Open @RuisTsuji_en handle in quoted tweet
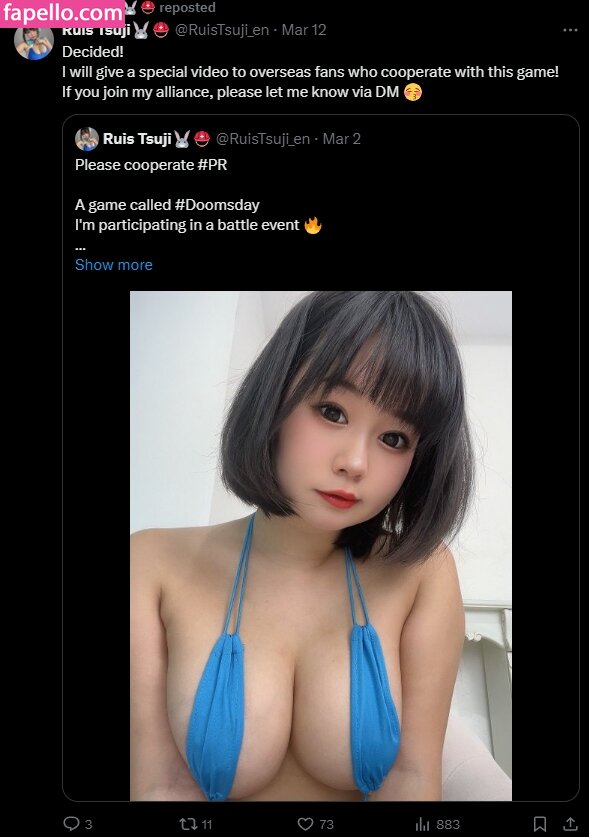This screenshot has height=837, width=589. tap(263, 139)
